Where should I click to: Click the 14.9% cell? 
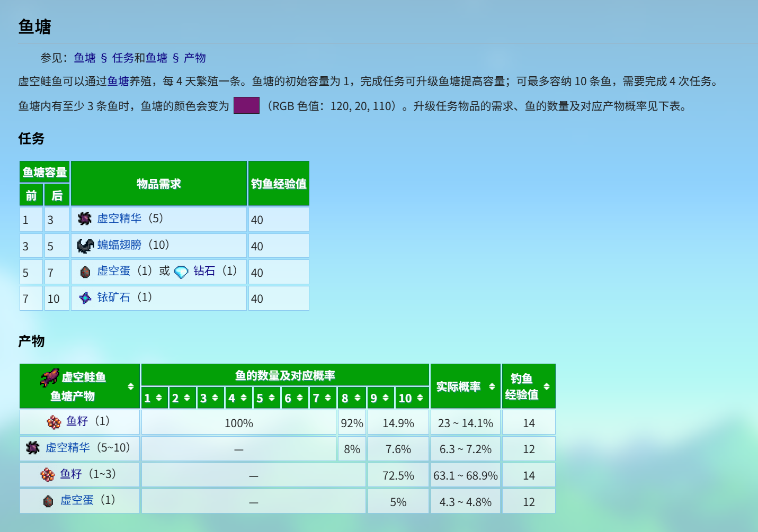click(398, 422)
